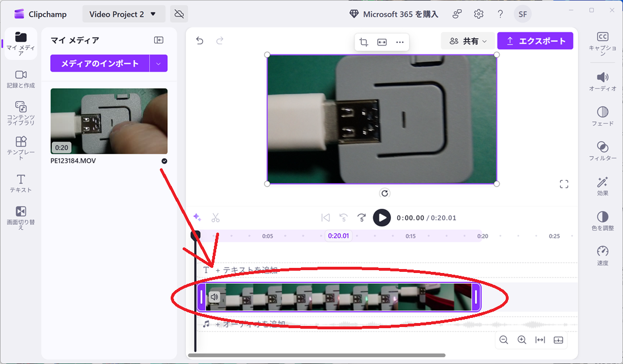Click the fullscreen preview icon
623x364 pixels.
564,184
